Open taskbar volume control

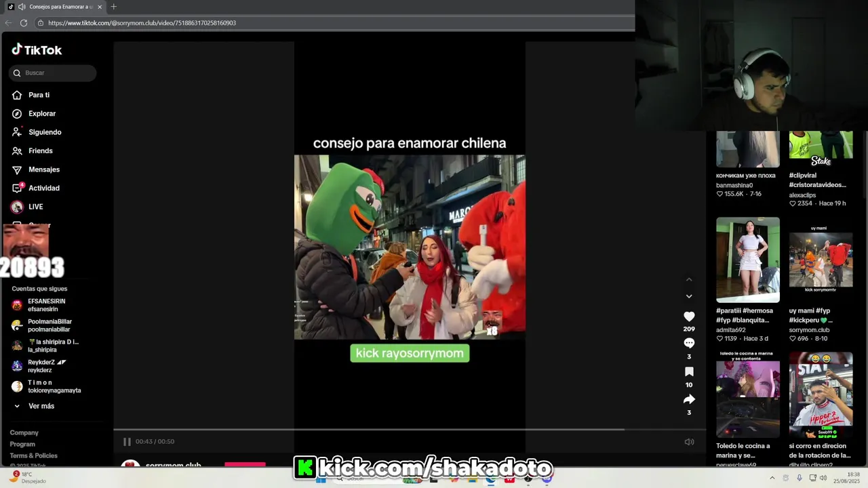click(x=823, y=478)
